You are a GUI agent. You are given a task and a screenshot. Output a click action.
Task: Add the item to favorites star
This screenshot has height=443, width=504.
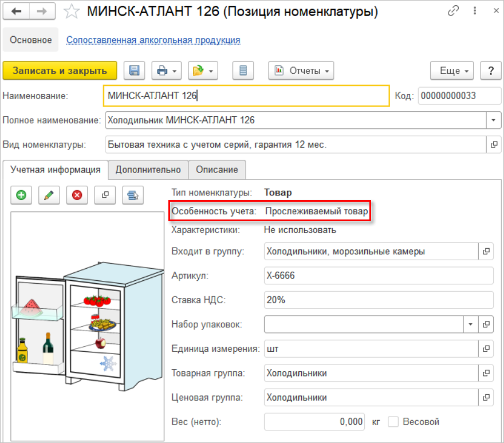(x=71, y=11)
